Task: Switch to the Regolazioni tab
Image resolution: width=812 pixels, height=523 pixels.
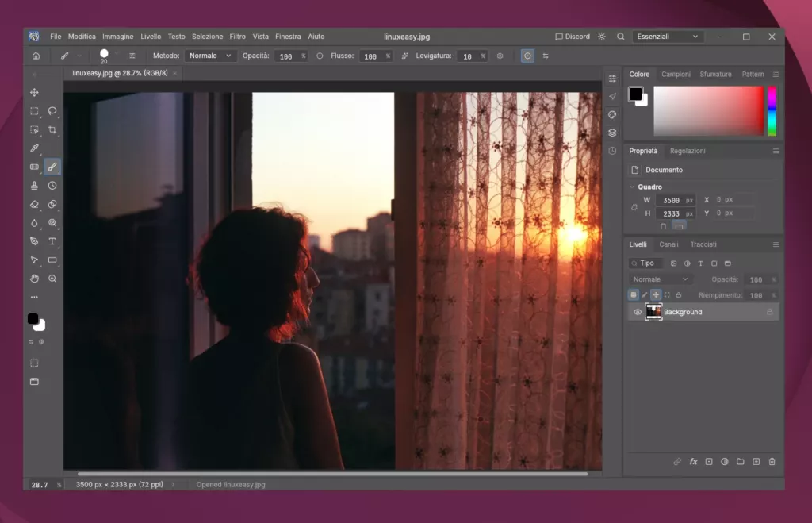Action: [x=688, y=151]
